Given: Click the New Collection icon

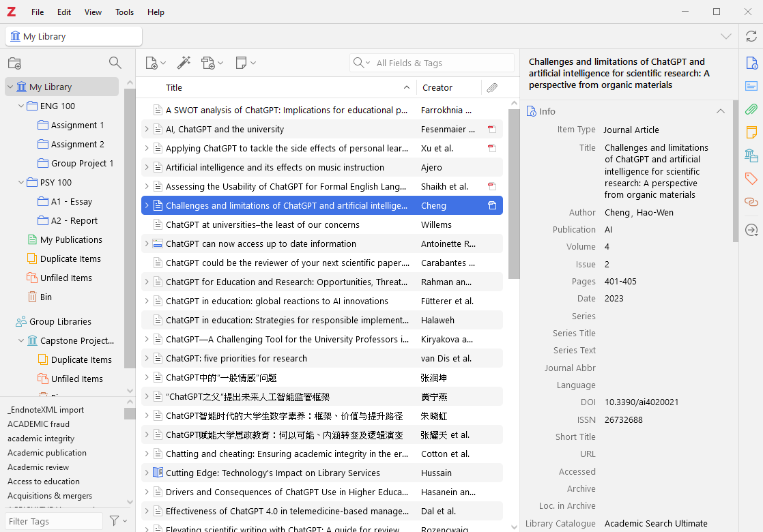Looking at the screenshot, I should click(x=14, y=63).
